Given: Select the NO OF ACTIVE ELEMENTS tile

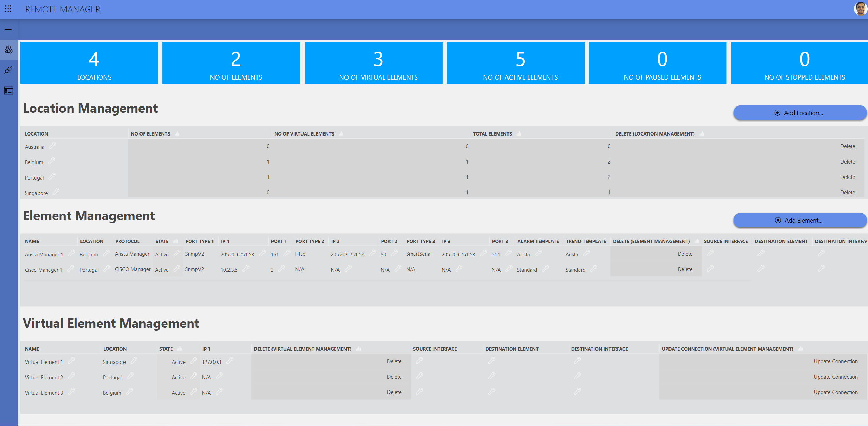Looking at the screenshot, I should [x=515, y=62].
